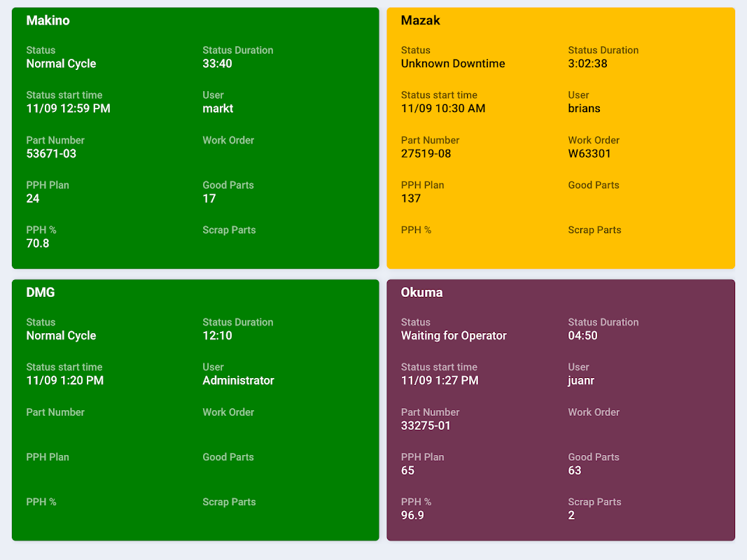This screenshot has height=560, width=747.
Task: Click Makino Work Order label
Action: coord(228,141)
